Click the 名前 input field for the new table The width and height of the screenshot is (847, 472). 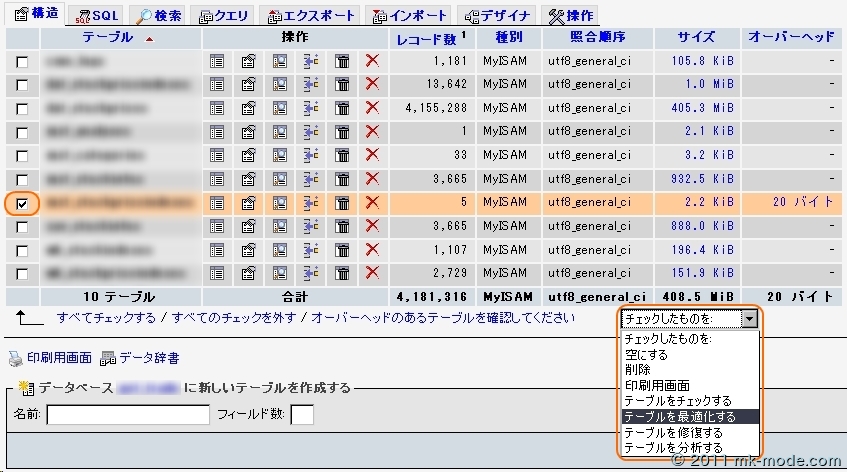pos(128,414)
